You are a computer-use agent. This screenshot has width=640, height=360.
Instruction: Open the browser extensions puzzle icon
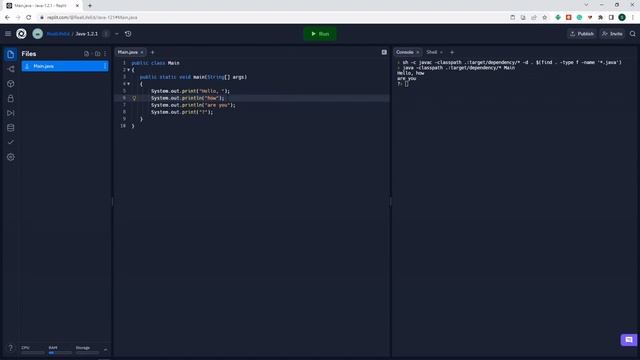[600, 18]
